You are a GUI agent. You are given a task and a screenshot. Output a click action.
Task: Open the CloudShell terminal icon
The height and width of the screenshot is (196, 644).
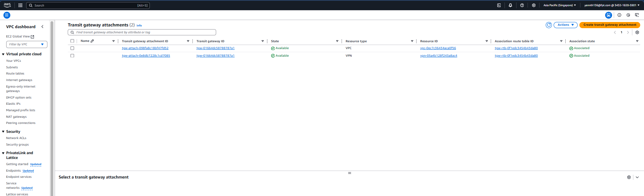click(x=499, y=5)
